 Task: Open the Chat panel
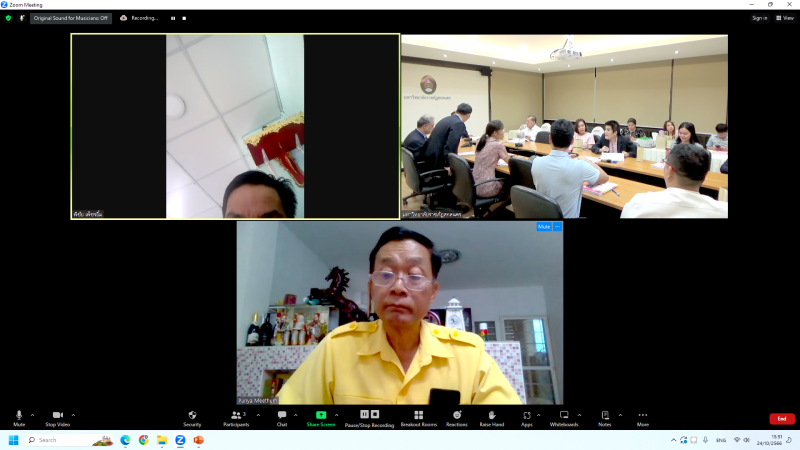tap(282, 415)
